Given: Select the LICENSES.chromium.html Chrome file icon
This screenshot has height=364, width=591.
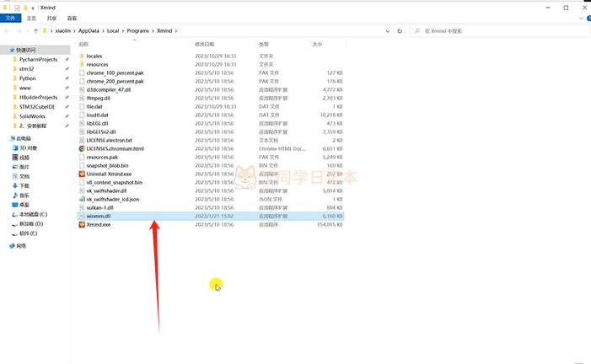Looking at the screenshot, I should (82, 148).
